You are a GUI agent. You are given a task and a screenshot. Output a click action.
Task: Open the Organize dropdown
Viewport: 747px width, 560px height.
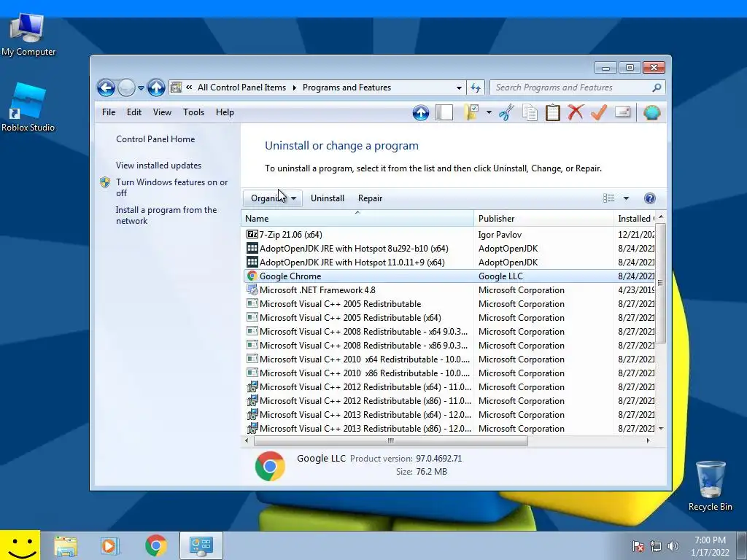(273, 198)
